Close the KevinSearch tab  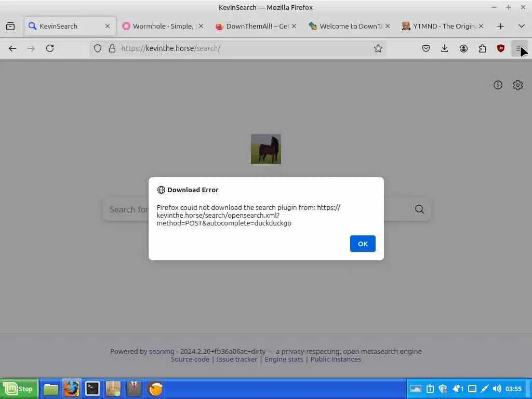click(x=108, y=26)
